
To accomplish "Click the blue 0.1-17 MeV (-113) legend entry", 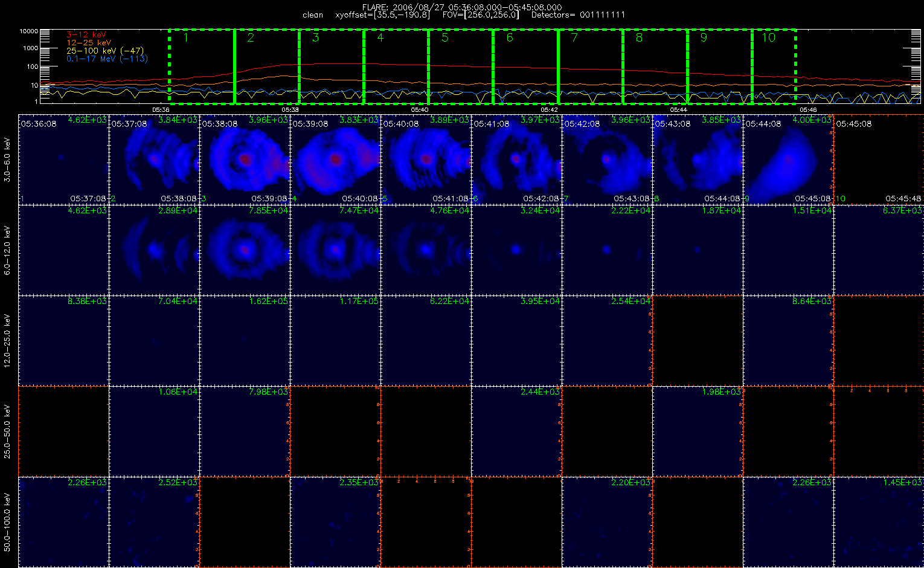I will [107, 59].
